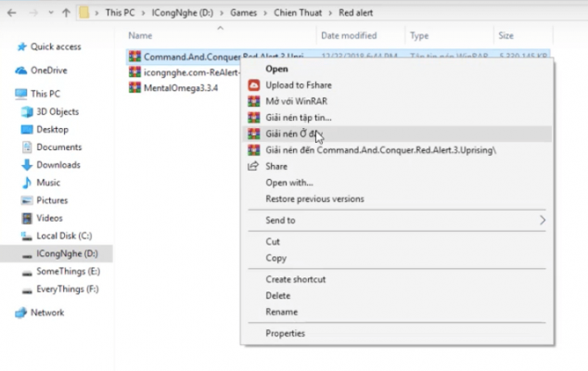Sort files by Date modified column

pyautogui.click(x=349, y=35)
